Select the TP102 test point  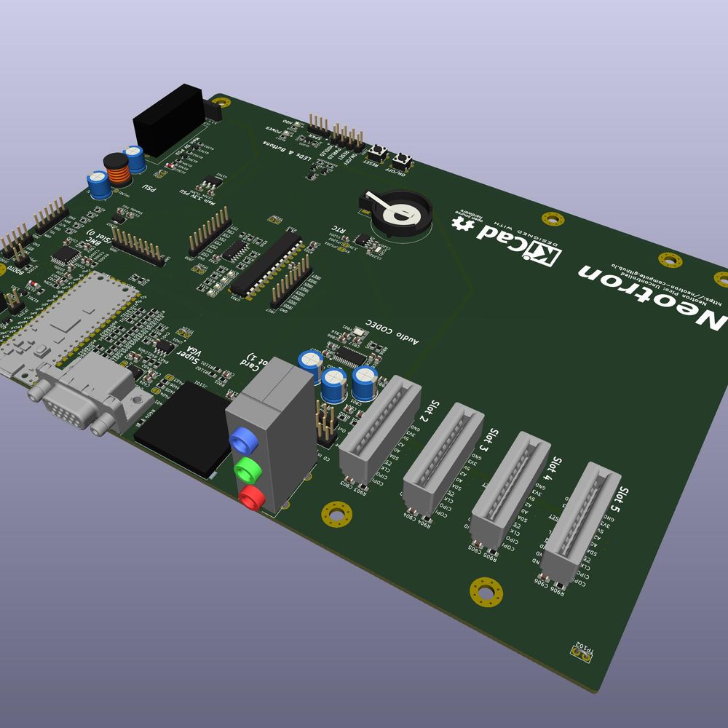[581, 653]
